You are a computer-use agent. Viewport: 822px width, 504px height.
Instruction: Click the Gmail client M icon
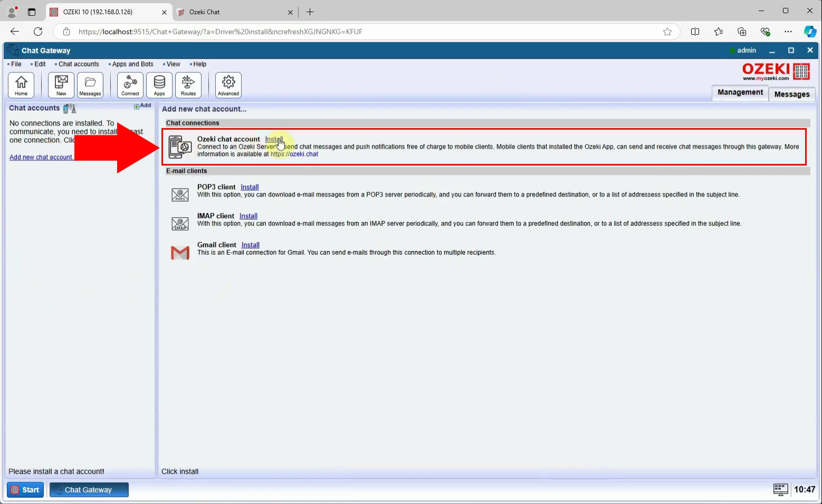[x=180, y=253]
